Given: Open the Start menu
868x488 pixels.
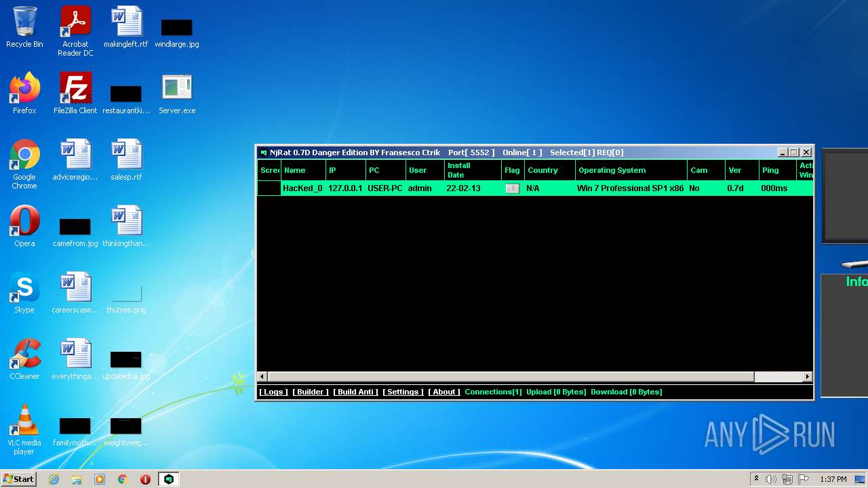Looking at the screenshot, I should [x=19, y=479].
